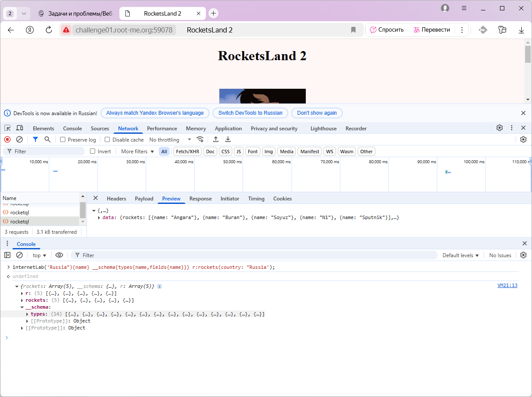The image size is (532, 397).
Task: Open the browser three-dot menu near Перевести
Action: pos(462,30)
